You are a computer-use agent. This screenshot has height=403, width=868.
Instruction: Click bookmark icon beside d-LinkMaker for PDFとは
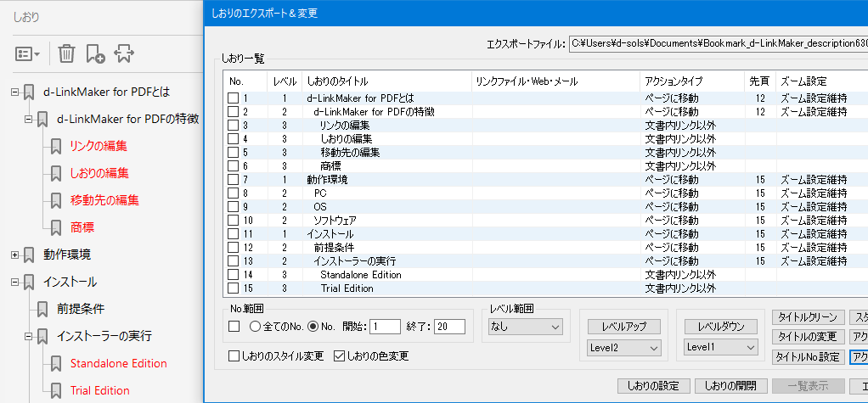[x=30, y=92]
